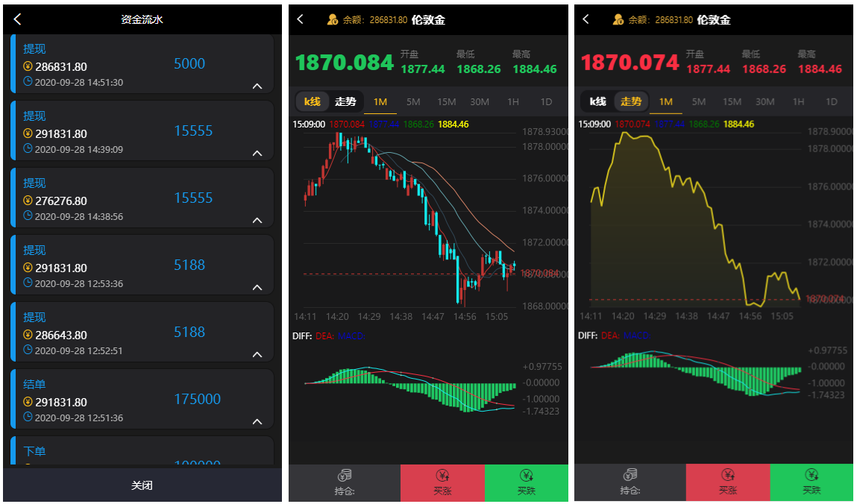
Task: Click clock icon beside 2020-09-28 14:51:30
Action: 28,82
